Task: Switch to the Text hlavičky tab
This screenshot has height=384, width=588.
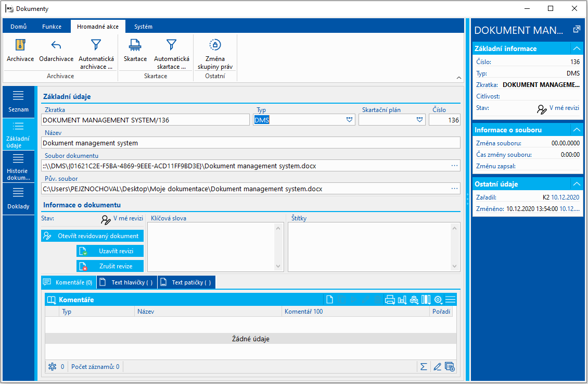Action: coord(127,282)
